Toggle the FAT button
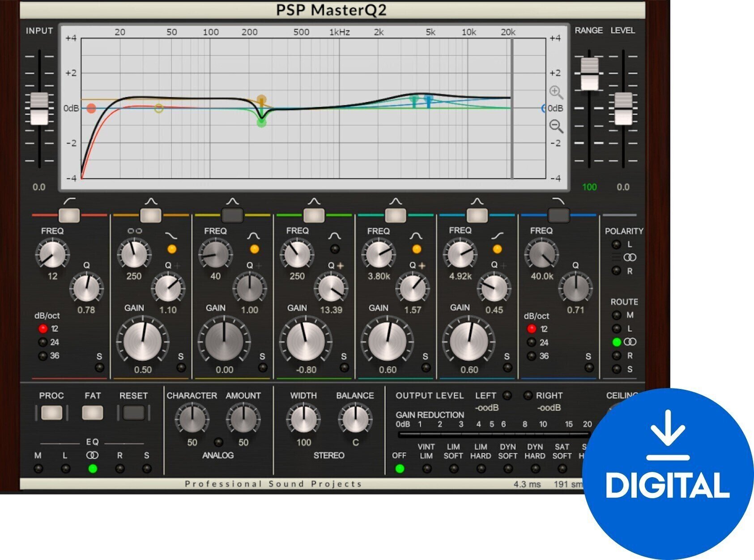754x560 pixels. point(93,413)
